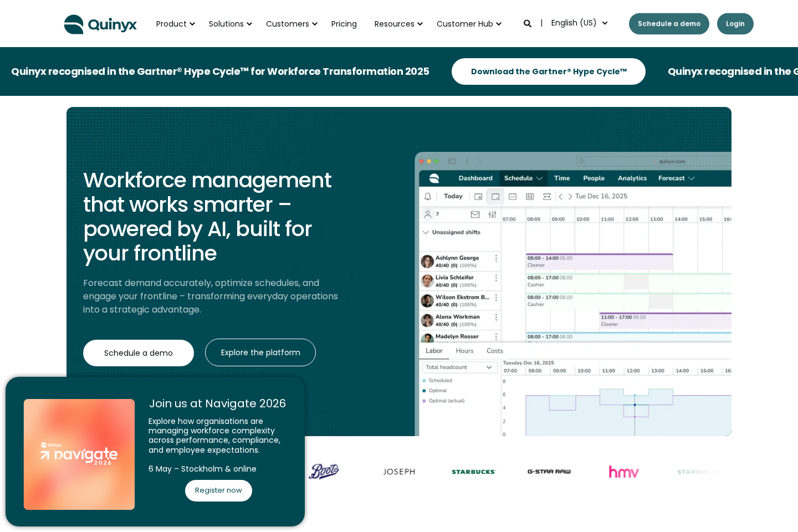Click the envelope message icon in preview
Image resolution: width=798 pixels, height=532 pixels.
475,214
